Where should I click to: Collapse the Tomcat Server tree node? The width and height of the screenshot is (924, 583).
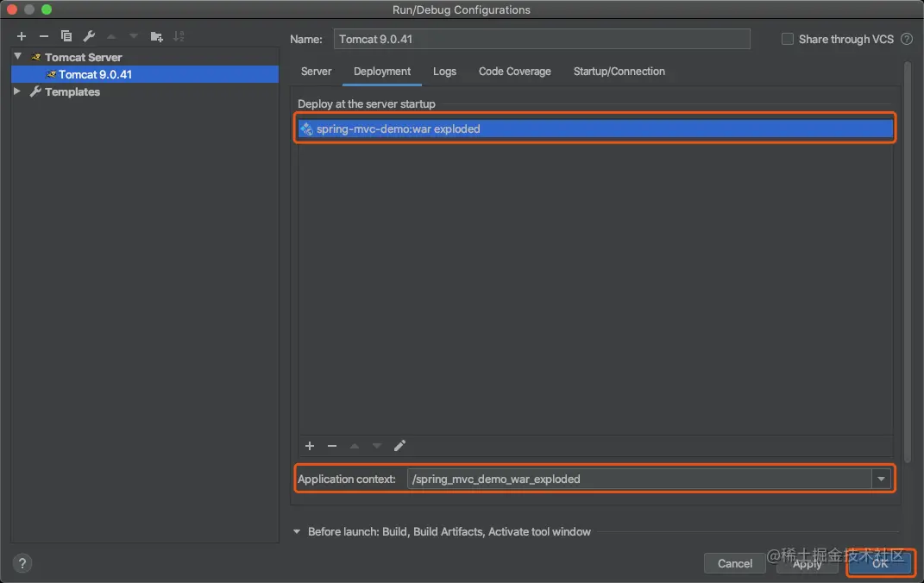17,57
